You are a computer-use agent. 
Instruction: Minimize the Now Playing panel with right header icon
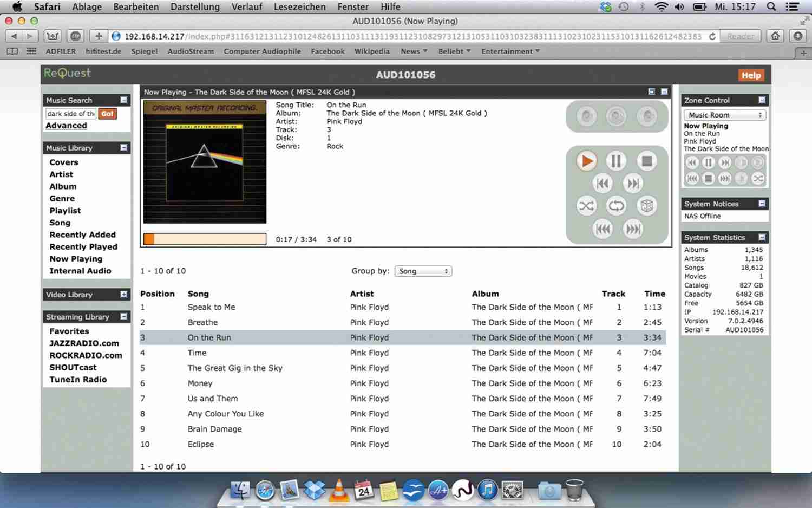point(664,92)
